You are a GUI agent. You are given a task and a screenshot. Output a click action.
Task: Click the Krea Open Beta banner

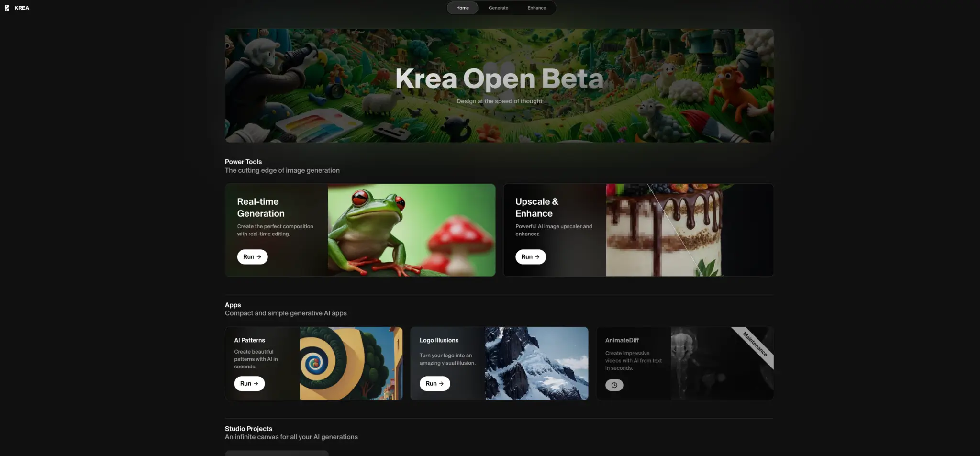pyautogui.click(x=499, y=85)
